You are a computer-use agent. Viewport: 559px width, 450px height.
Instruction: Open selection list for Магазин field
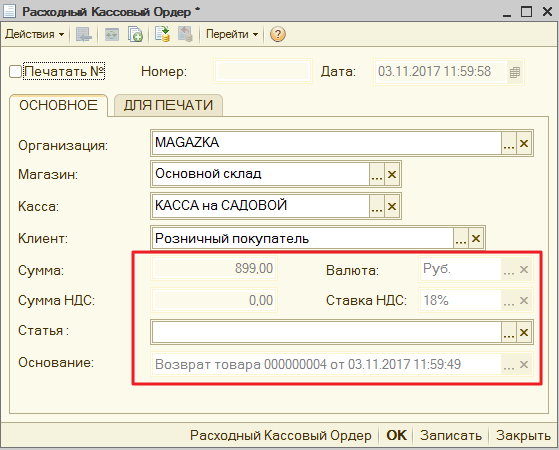pyautogui.click(x=377, y=175)
